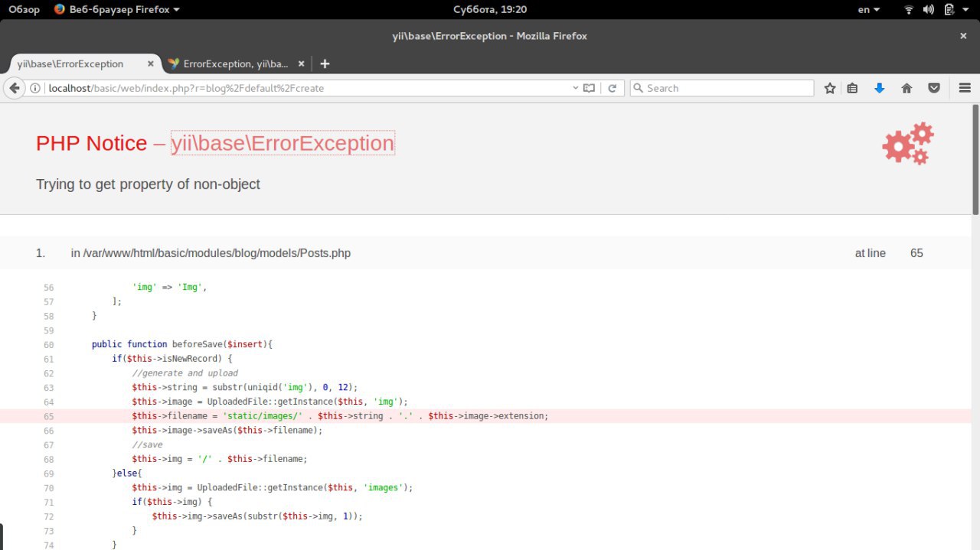
Task: Open the Firefox hamburger menu
Action: point(965,88)
